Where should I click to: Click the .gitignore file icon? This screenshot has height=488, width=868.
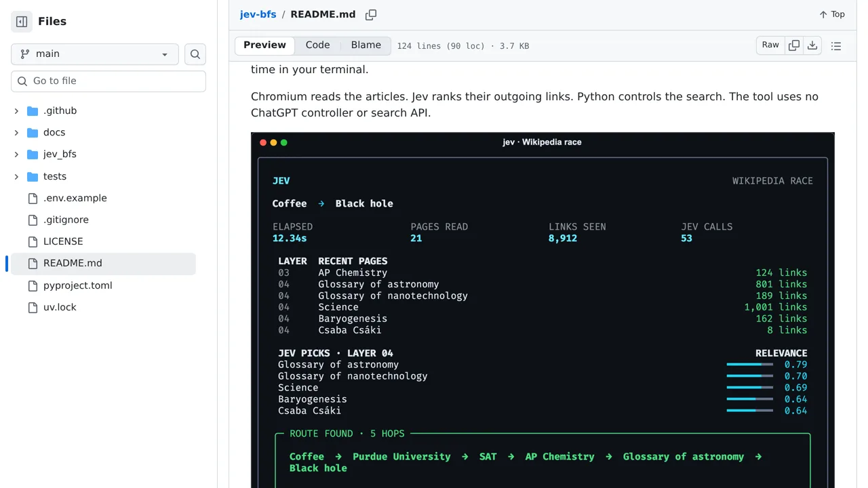33,220
